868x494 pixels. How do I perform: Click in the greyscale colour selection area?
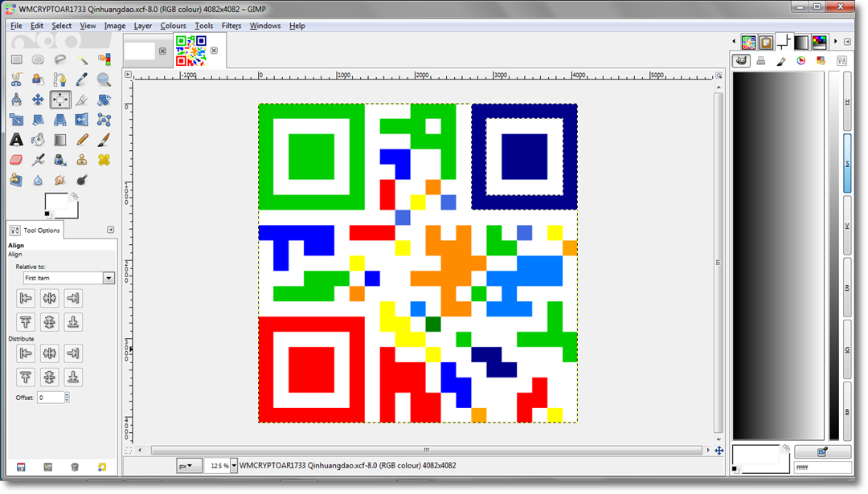(778, 255)
